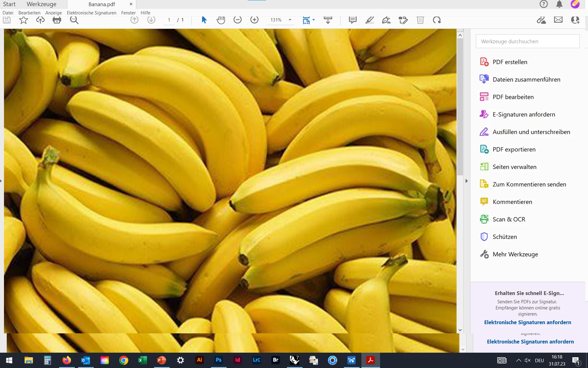
Task: Open the fit page options dropdown
Action: [x=313, y=20]
